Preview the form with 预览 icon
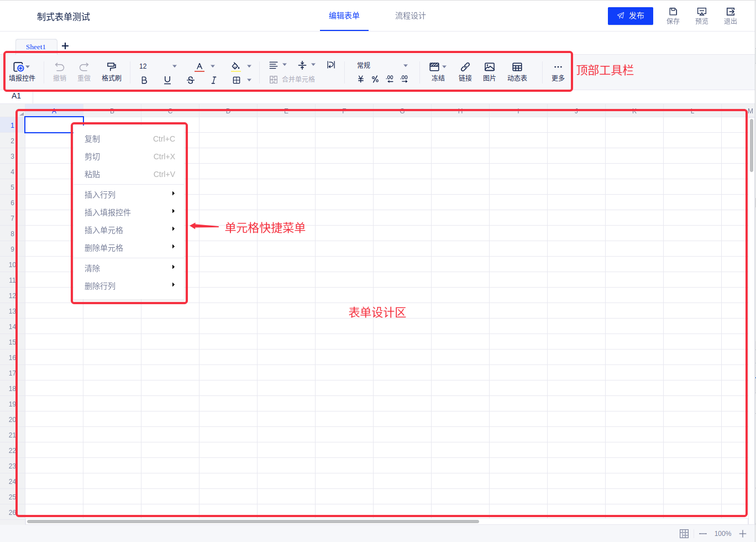Image resolution: width=756 pixels, height=542 pixels. coord(701,15)
